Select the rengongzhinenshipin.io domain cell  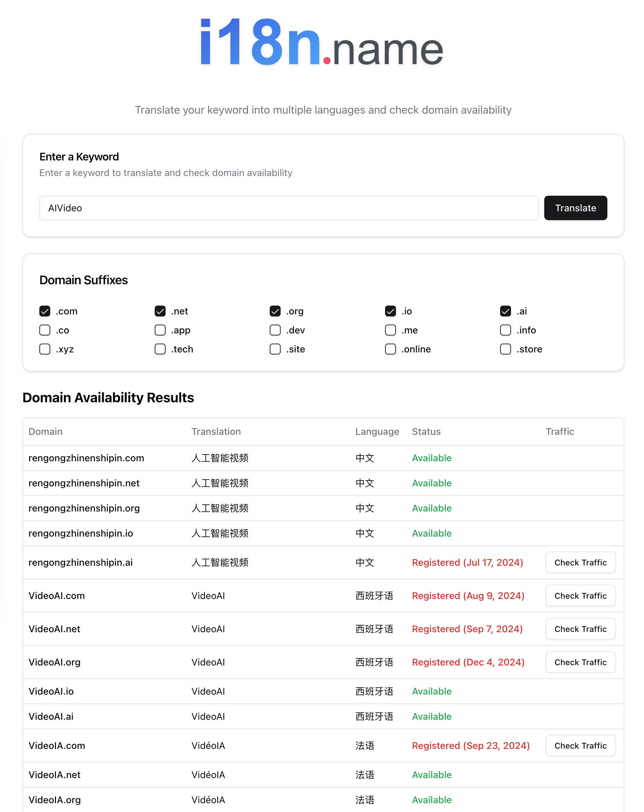pos(81,533)
